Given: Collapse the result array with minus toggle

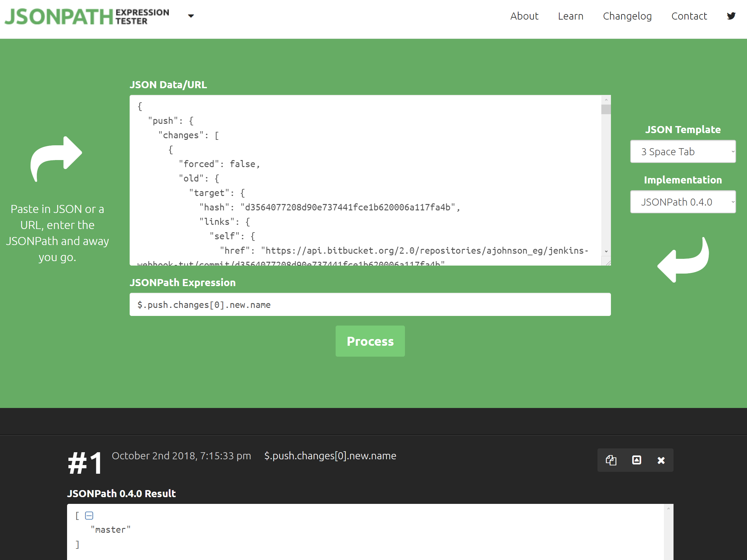Looking at the screenshot, I should (89, 515).
